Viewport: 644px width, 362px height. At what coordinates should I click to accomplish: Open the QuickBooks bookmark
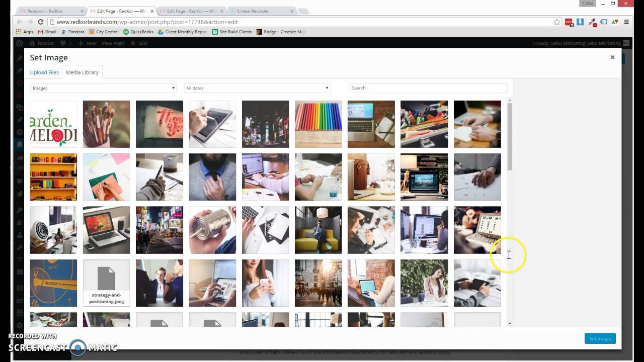coord(138,32)
